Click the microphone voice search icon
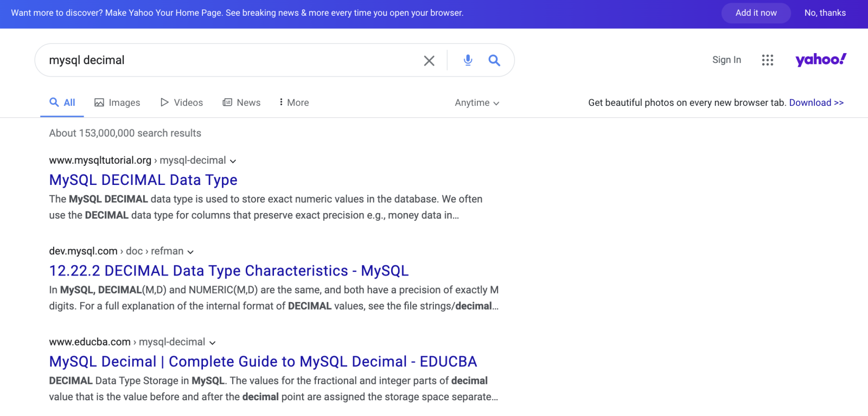Image resolution: width=868 pixels, height=416 pixels. (x=468, y=60)
